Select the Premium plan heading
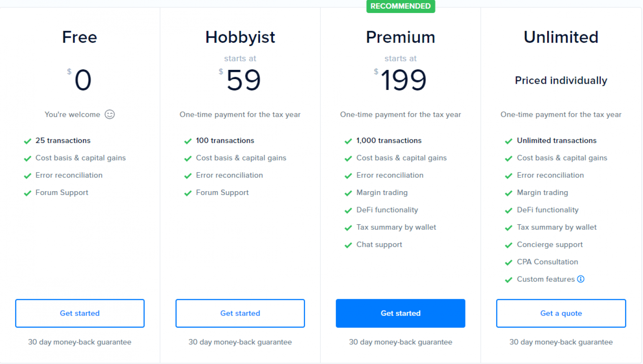Screen dimensions: 643x364 400,37
